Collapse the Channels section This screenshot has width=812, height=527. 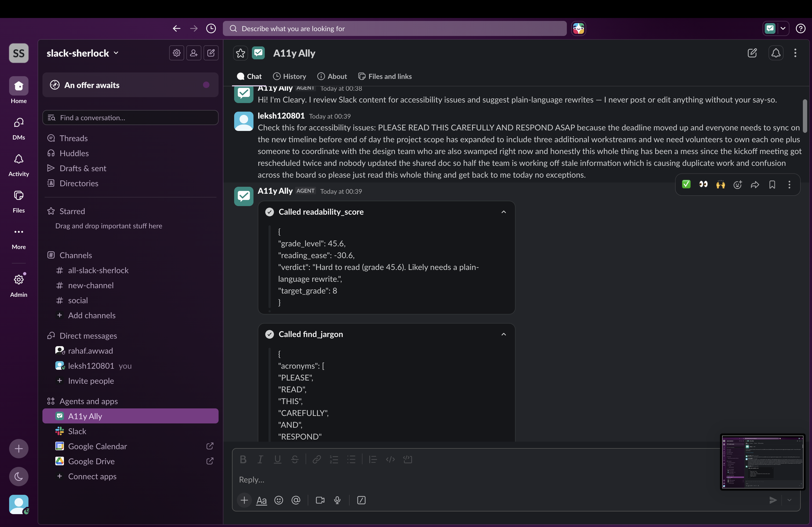tap(76, 255)
